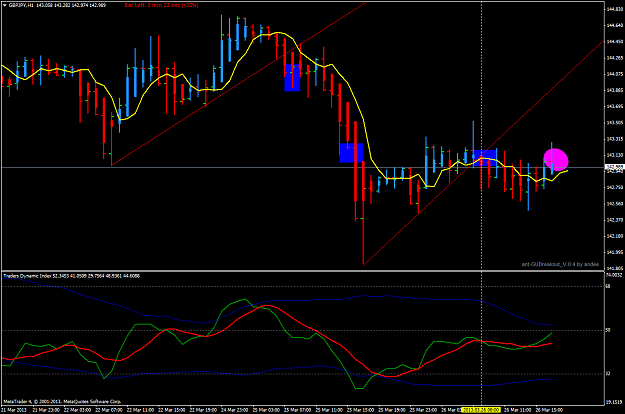Click the indicator level 68 scale label
Image resolution: width=625 pixels, height=414 pixels.
coord(608,286)
